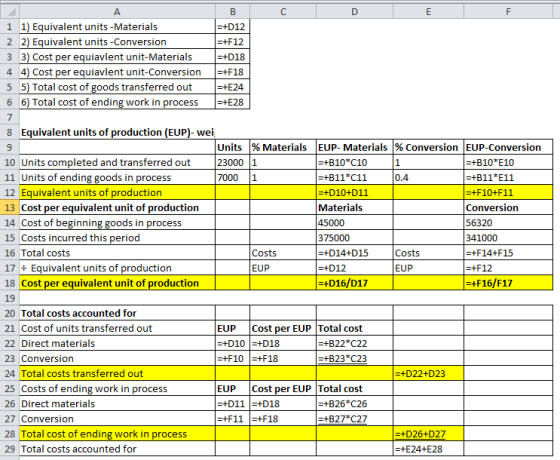Select column D header
The image size is (560, 460).
[x=354, y=12]
